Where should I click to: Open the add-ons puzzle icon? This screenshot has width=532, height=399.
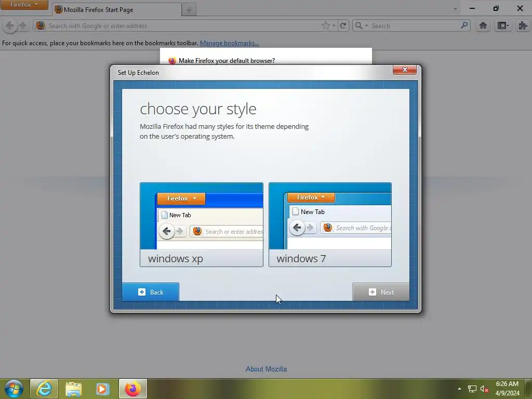coord(523,26)
